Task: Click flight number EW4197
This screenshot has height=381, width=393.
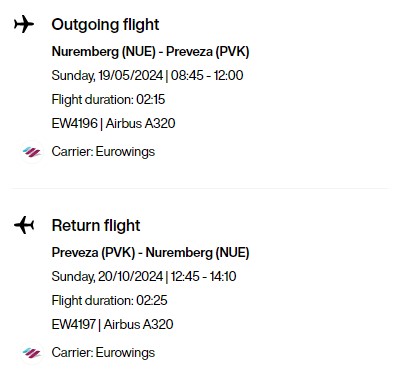Action: [74, 324]
